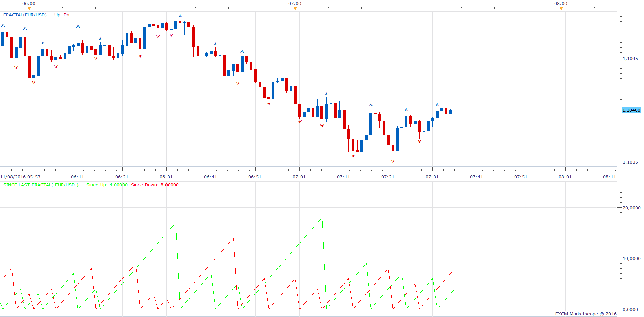Click the 1,1045 price axis label
The image size is (644, 317).
(x=630, y=58)
